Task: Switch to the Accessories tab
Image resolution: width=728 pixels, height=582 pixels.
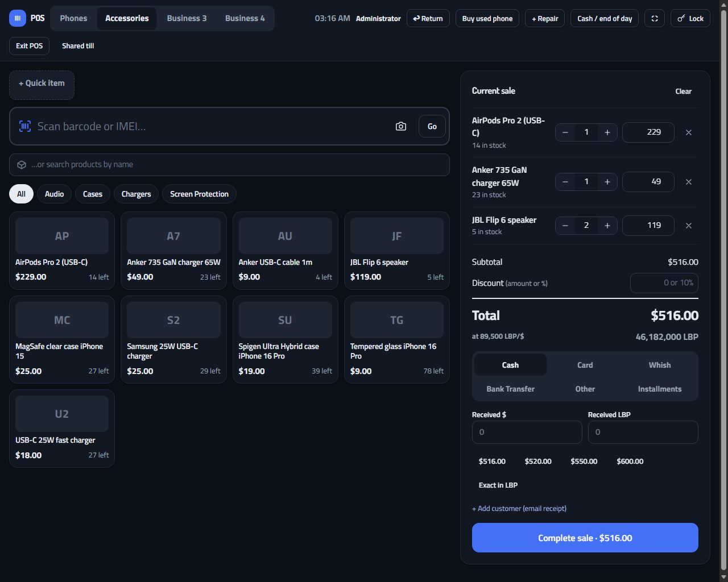Action: (127, 18)
